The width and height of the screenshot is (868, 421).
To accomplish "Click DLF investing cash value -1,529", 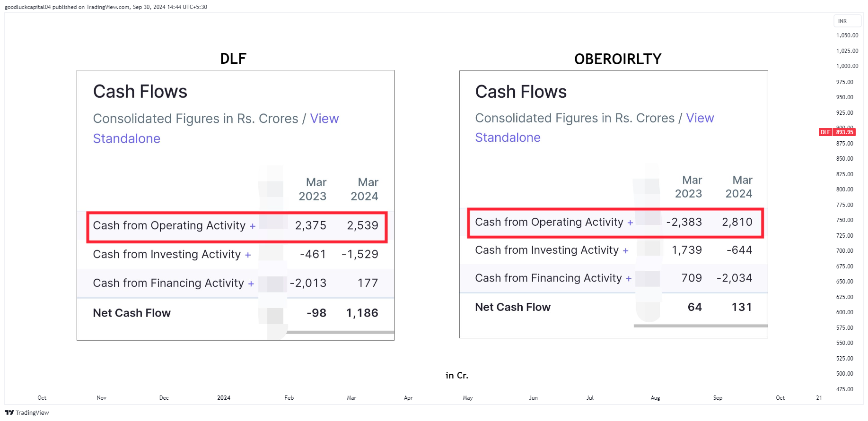I will point(360,254).
